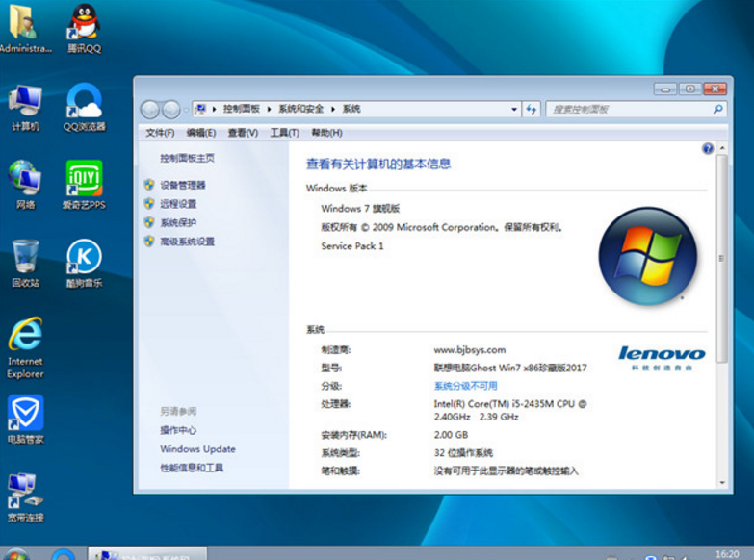754x560 pixels.
Task: Click the Windows 7 旗舰版 edition text
Action: 360,208
